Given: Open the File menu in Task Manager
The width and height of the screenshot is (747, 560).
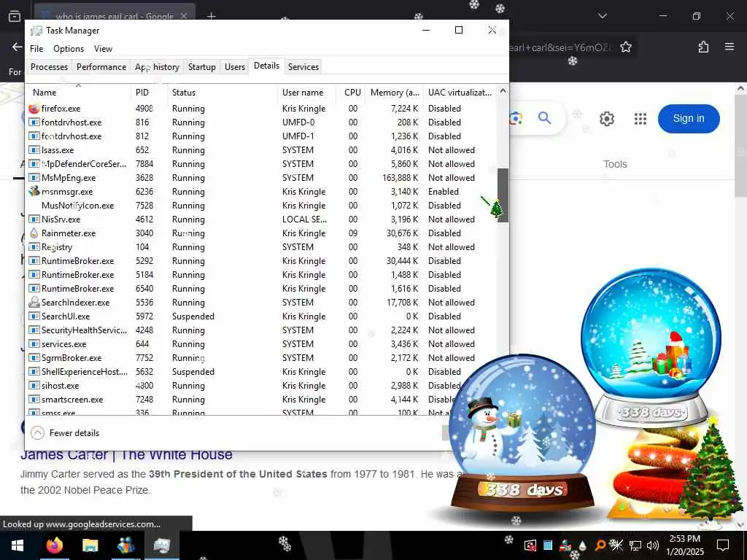Looking at the screenshot, I should pos(36,49).
